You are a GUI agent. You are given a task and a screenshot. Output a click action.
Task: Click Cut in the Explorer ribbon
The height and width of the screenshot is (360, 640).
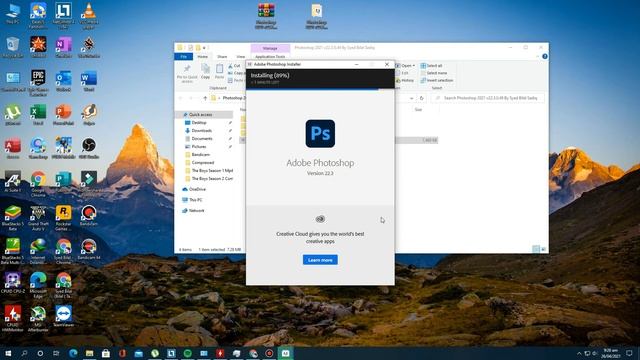tap(234, 66)
